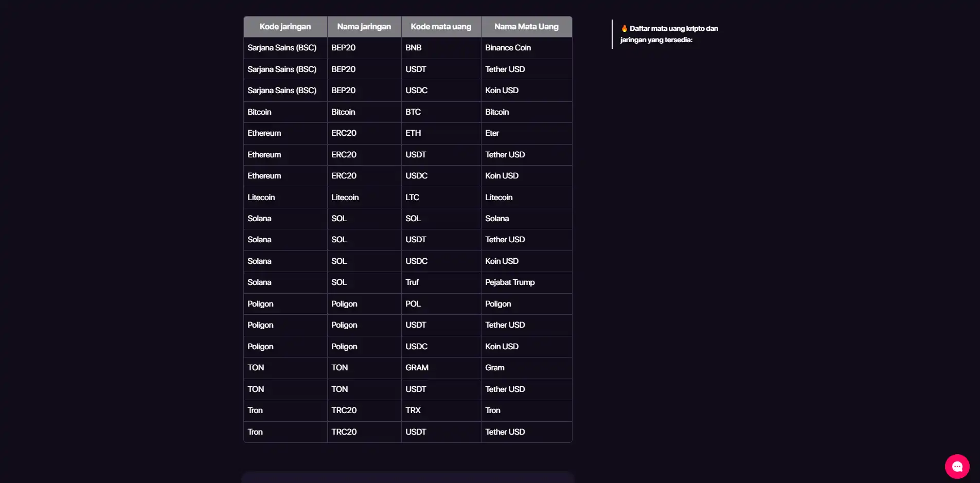Click the 'Gram' currency name cell

click(x=526, y=368)
